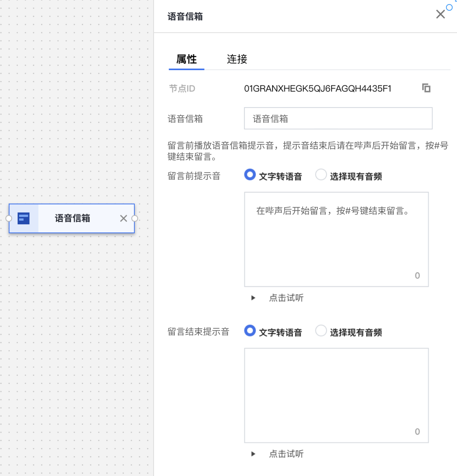Click the node ID value 01GRANXHEGK5QJ6FAGQH4435F1
This screenshot has width=457, height=476.
point(318,89)
